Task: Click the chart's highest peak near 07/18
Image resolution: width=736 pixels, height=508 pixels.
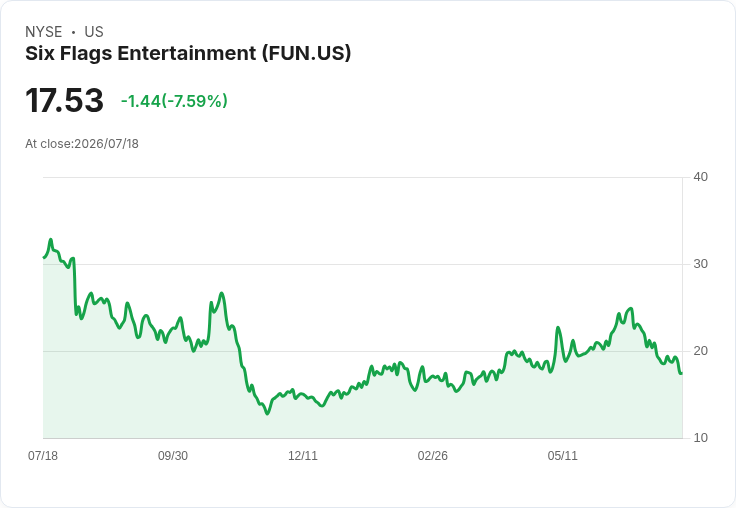Action: point(51,240)
